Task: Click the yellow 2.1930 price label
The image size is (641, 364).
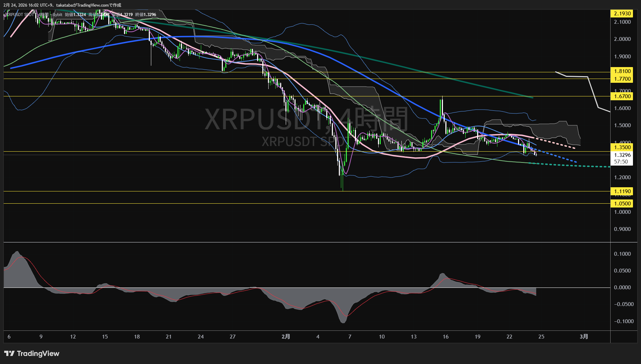Action: [622, 14]
